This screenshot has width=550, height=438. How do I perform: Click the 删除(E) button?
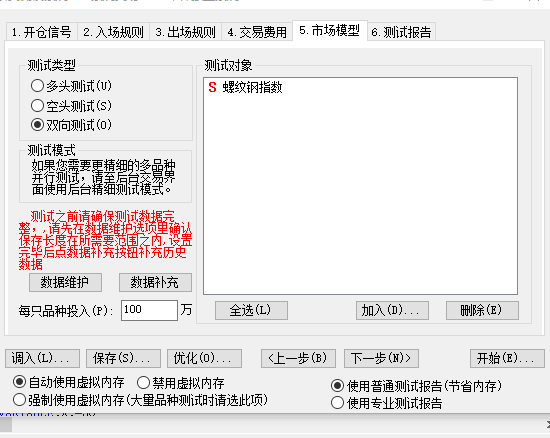(482, 310)
